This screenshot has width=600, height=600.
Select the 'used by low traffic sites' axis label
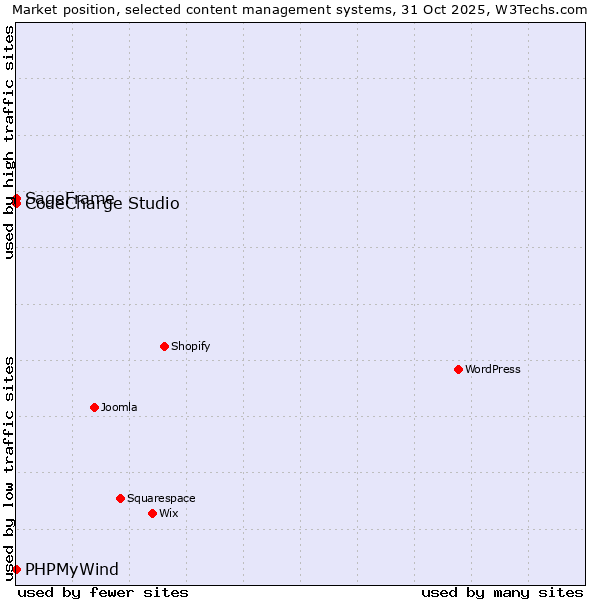tap(9, 468)
